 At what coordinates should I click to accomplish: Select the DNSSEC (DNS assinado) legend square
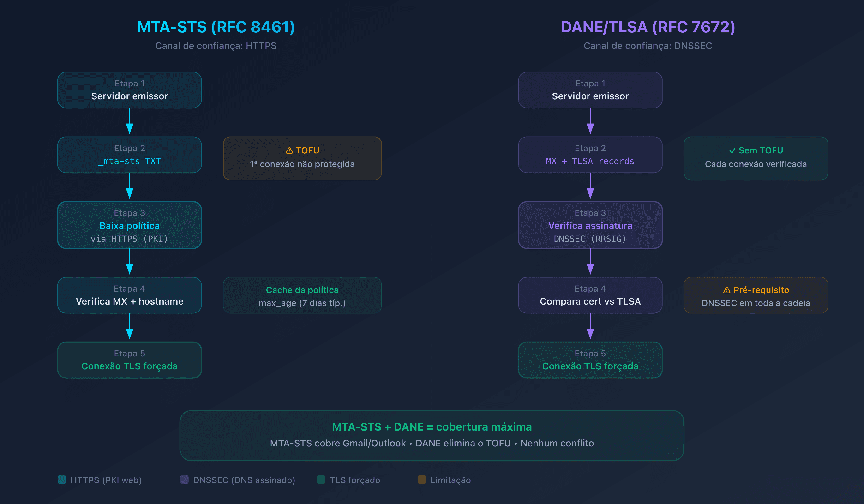click(x=185, y=480)
